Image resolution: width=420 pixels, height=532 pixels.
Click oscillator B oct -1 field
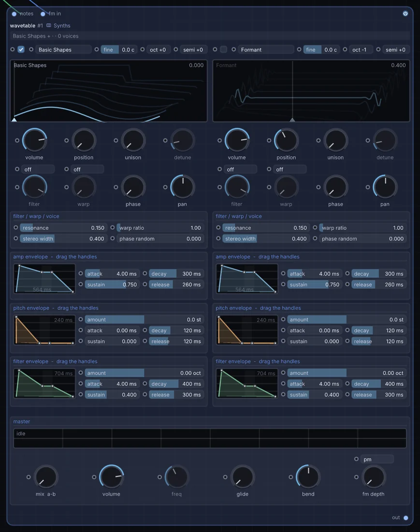click(361, 49)
